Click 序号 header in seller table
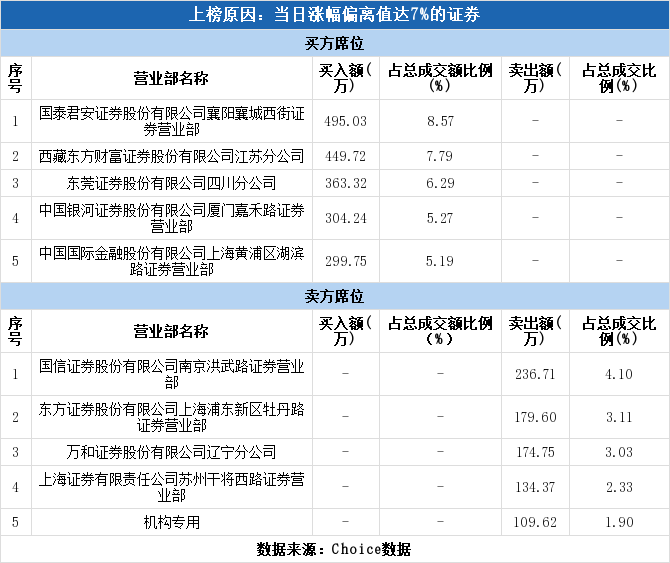The width and height of the screenshot is (670, 563). click(15, 331)
